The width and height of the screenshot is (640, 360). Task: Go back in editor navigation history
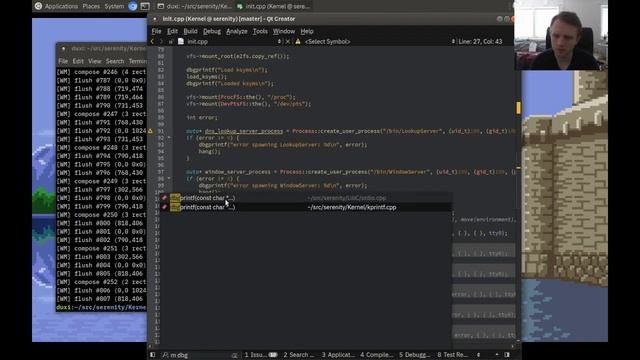152,42
